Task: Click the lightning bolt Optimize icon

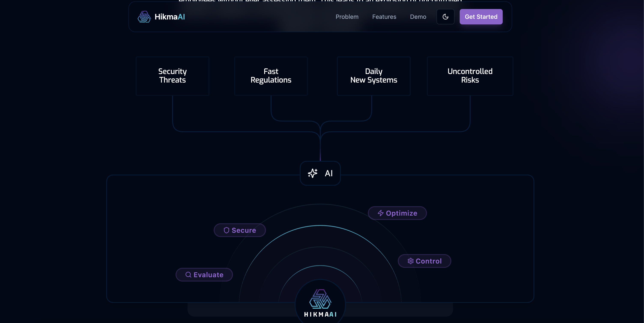Action: click(x=380, y=213)
